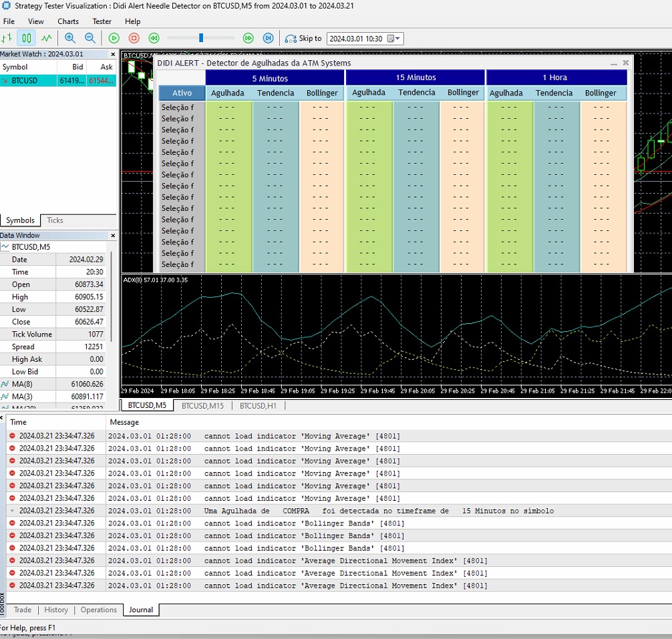Step forward one tick in tester
The image size is (672, 639).
click(x=269, y=39)
